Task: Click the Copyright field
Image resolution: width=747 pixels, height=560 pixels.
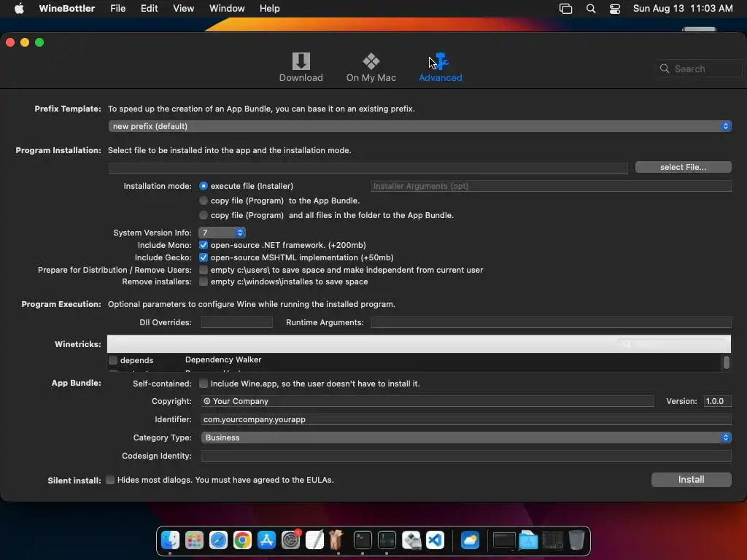Action: coord(427,401)
